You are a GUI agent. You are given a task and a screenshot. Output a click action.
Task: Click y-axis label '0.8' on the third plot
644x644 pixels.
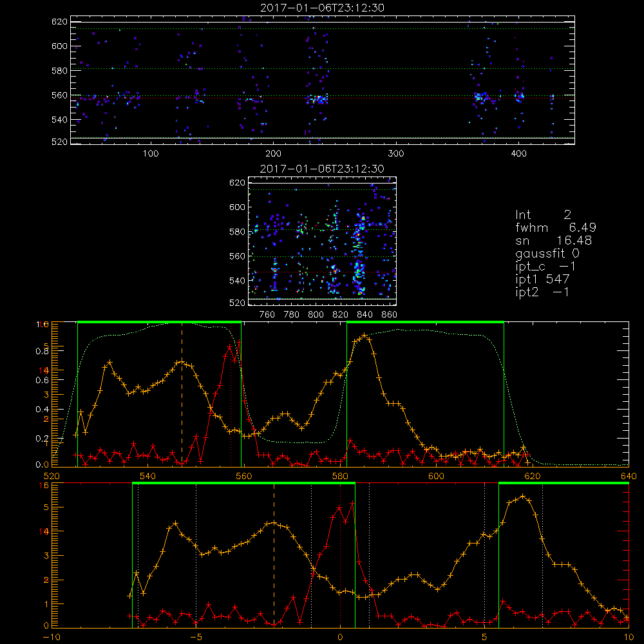pos(43,351)
